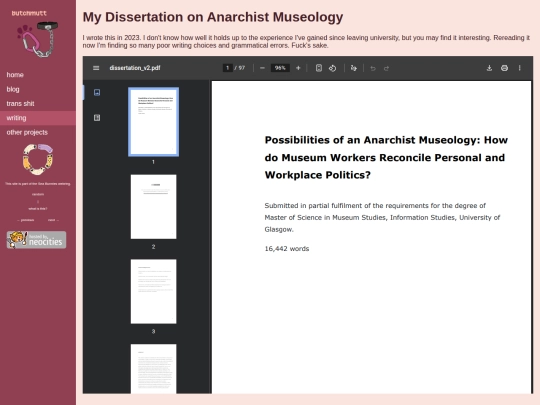540x405 pixels.
Task: Toggle the PDF sidebar menu icon
Action: [96, 68]
